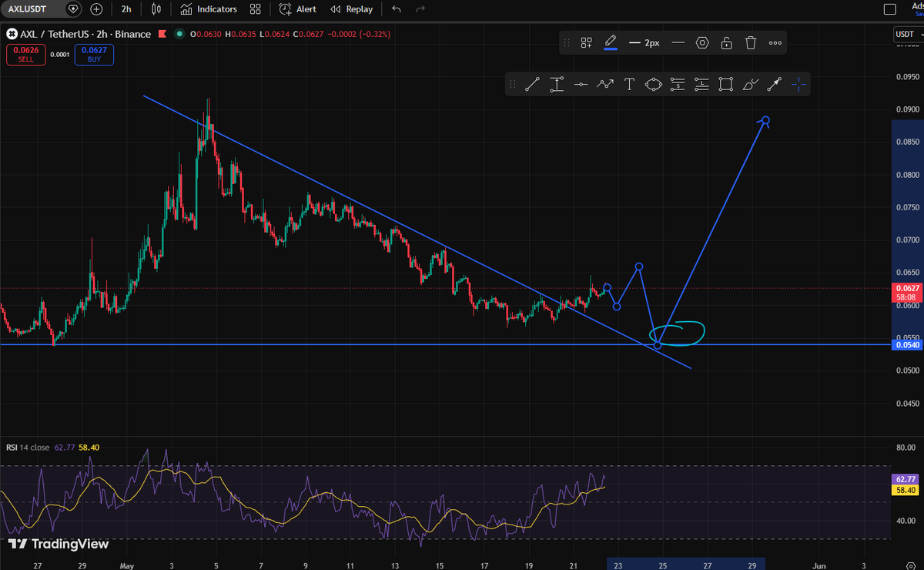The height and width of the screenshot is (570, 924).
Task: Click the diamond badge beside AXLUSDT
Action: point(72,9)
